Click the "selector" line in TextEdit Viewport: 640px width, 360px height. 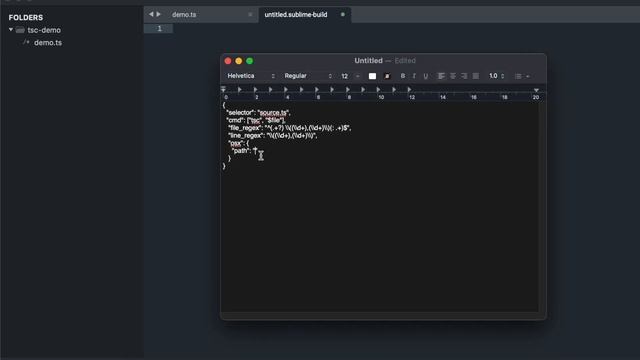[x=258, y=113]
